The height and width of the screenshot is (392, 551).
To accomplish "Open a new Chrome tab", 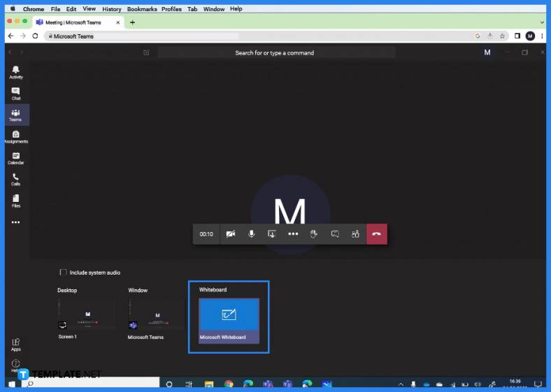I will pyautogui.click(x=132, y=22).
